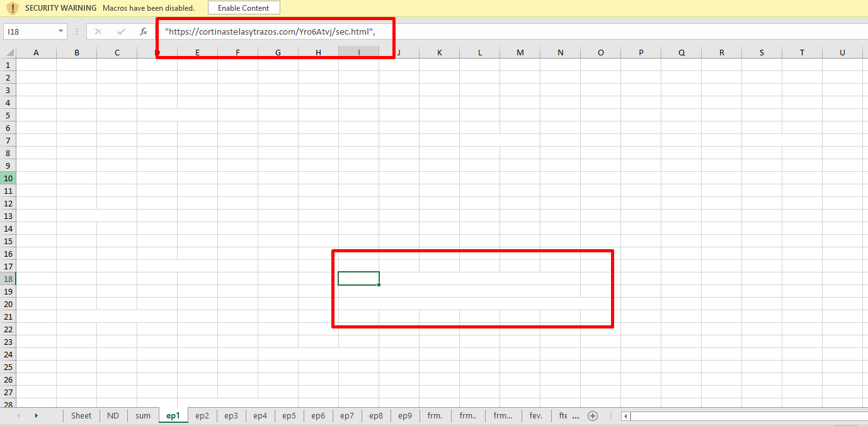Viewport: 868px width, 426px height.
Task: Select row 1 header
Action: pyautogui.click(x=8, y=65)
